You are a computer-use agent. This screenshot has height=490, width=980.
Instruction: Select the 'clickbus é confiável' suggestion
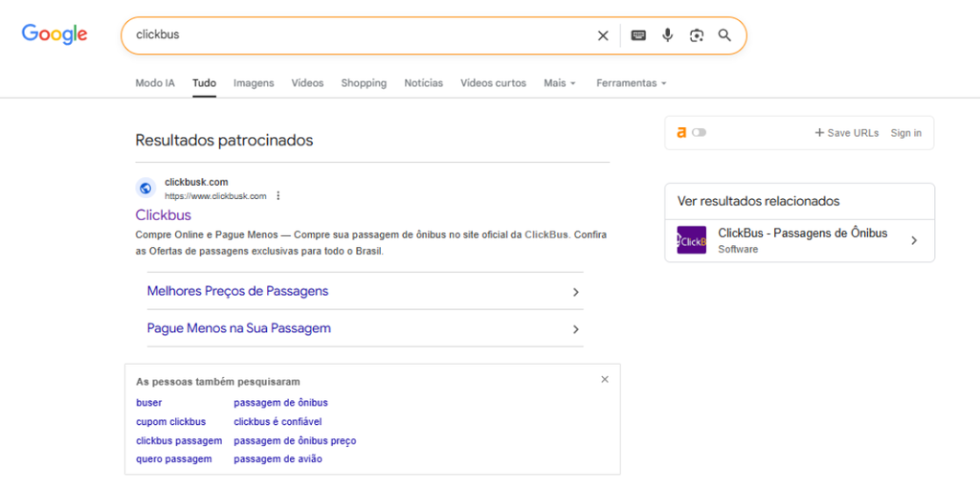tap(278, 421)
